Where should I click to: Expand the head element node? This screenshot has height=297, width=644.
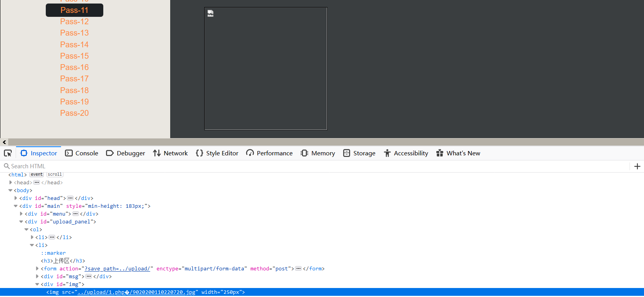point(11,182)
